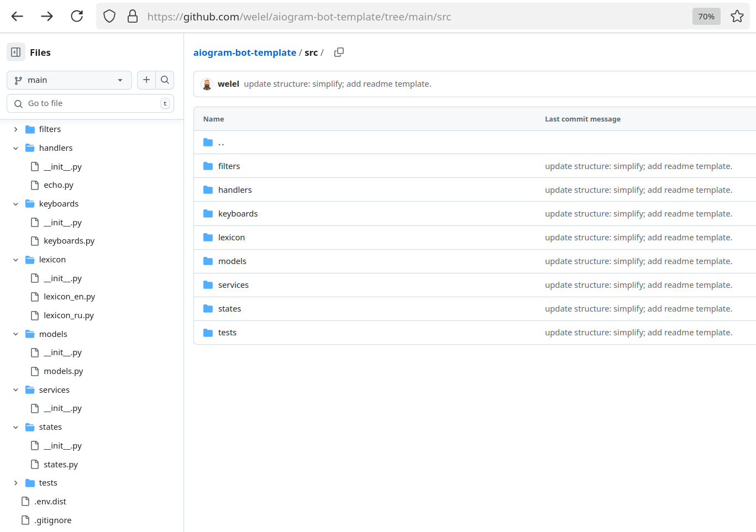Open .env.dist in the file tree
Image resolution: width=756 pixels, height=532 pixels.
50,502
